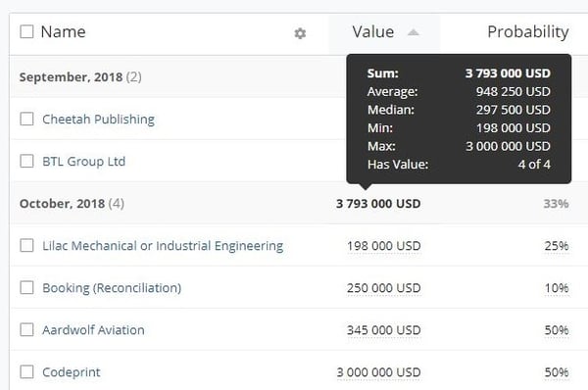588x390 pixels.
Task: Edit the 345 000 USD value
Action: point(383,330)
